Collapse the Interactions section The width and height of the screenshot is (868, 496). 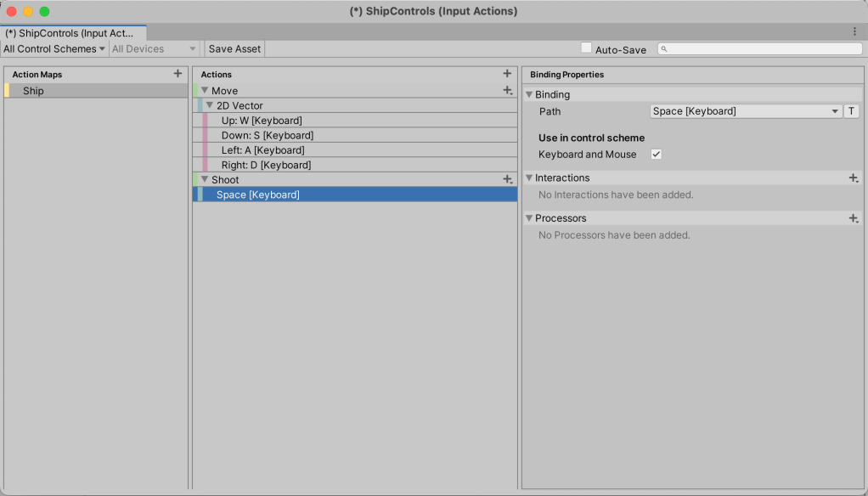click(529, 178)
